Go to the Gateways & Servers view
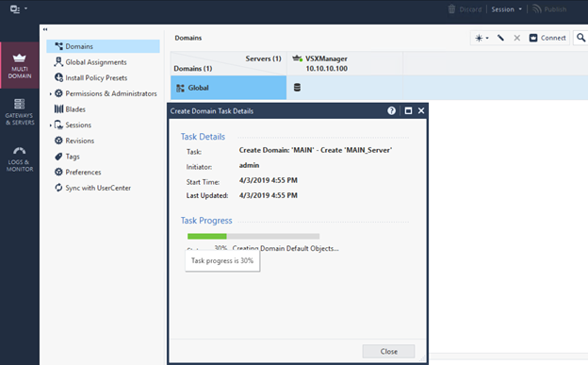The height and width of the screenshot is (365, 588). click(x=20, y=112)
